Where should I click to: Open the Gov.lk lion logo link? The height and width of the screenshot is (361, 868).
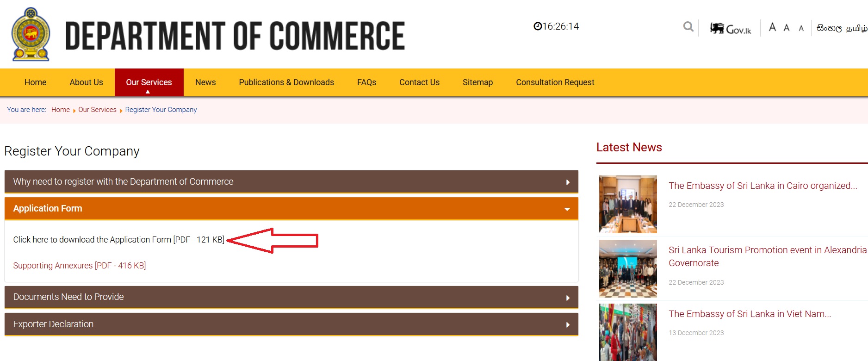pyautogui.click(x=731, y=29)
